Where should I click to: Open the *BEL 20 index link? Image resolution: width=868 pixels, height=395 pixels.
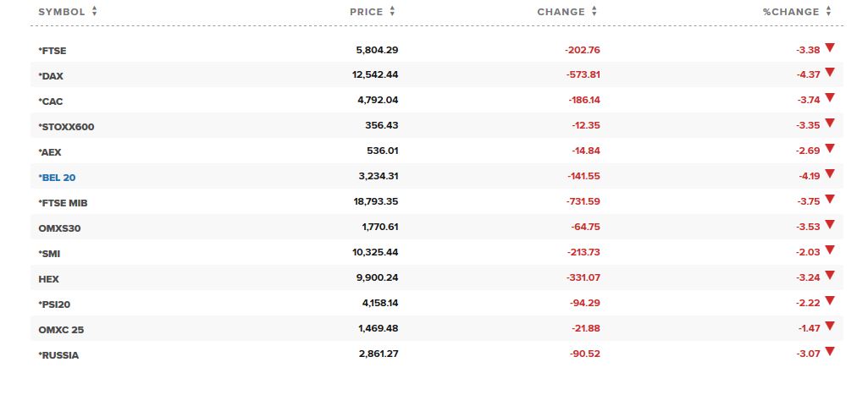(57, 178)
